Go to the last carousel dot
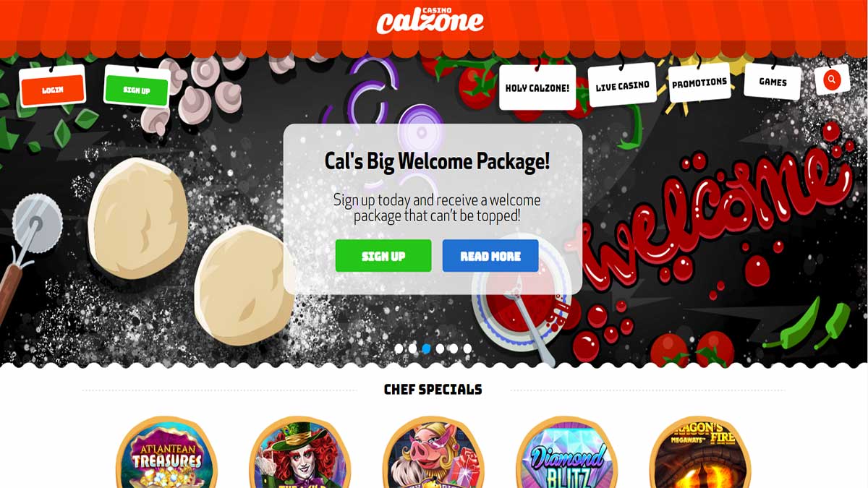The width and height of the screenshot is (868, 488). [x=467, y=348]
